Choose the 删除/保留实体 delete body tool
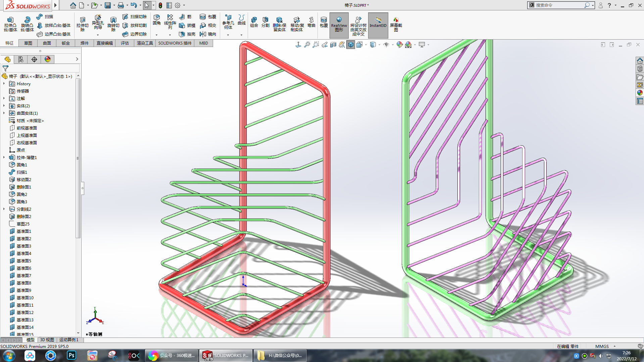 pos(279,24)
